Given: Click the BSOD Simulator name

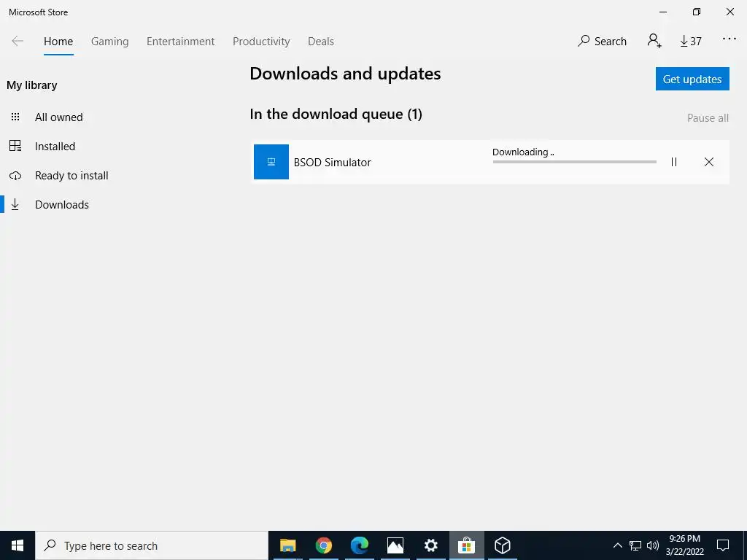Looking at the screenshot, I should pyautogui.click(x=332, y=163).
